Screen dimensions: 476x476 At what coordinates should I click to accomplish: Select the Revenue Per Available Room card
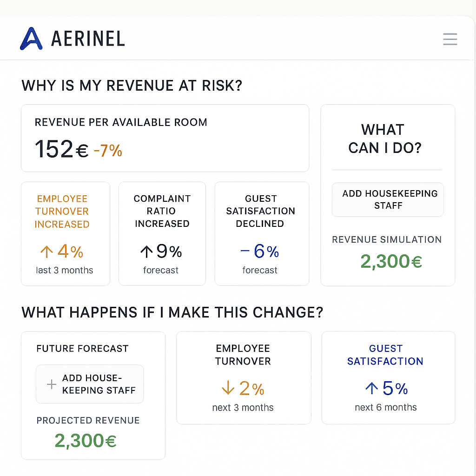(x=165, y=138)
